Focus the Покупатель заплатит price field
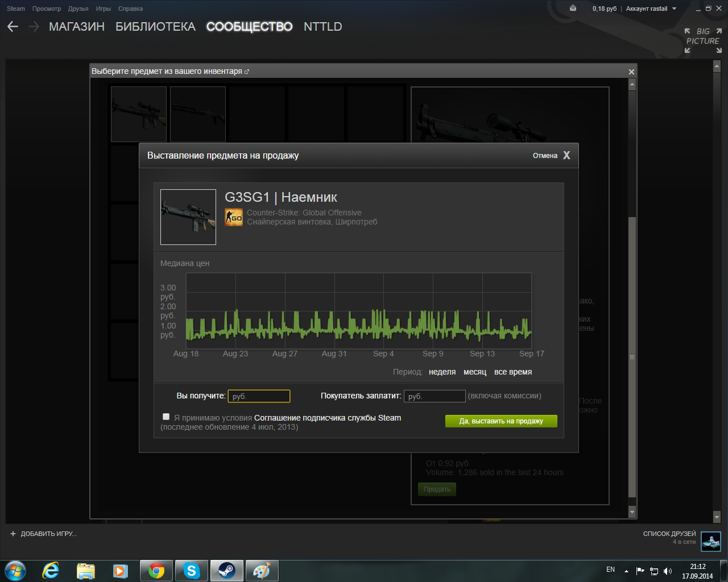This screenshot has height=582, width=728. pyautogui.click(x=435, y=396)
